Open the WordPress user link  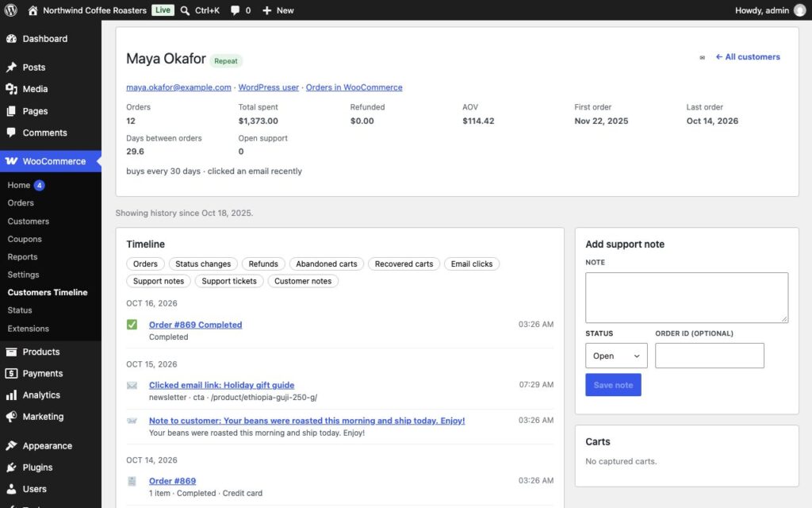[268, 87]
